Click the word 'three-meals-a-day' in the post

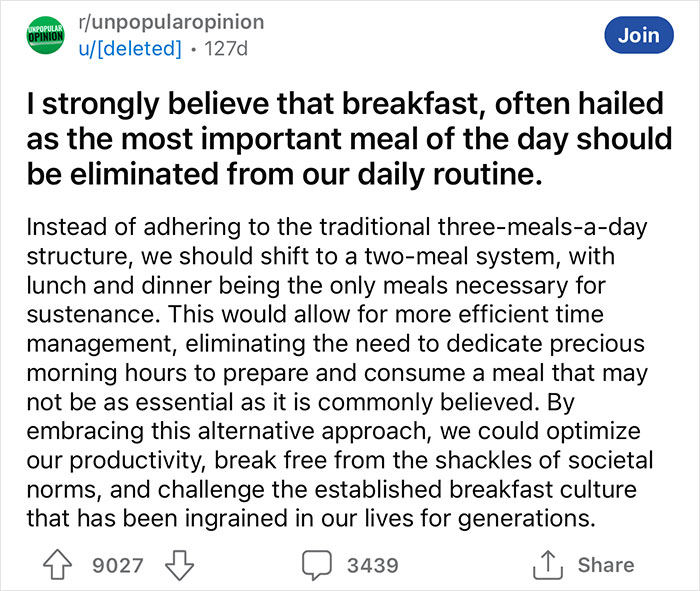[543, 226]
